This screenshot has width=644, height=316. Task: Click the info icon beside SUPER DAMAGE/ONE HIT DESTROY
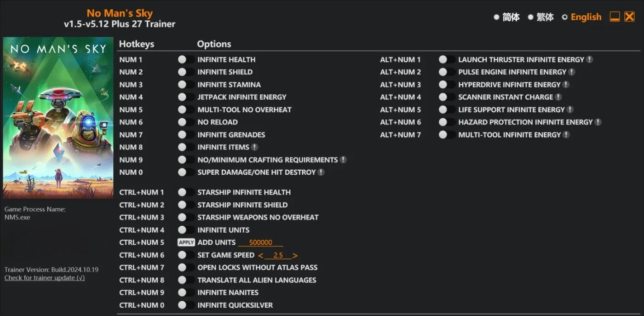point(321,172)
